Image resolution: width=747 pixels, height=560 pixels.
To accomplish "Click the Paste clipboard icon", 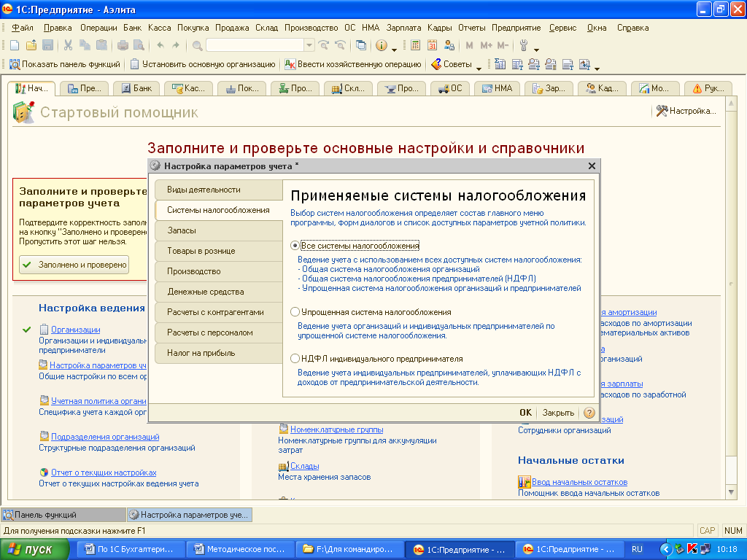I will point(101,45).
